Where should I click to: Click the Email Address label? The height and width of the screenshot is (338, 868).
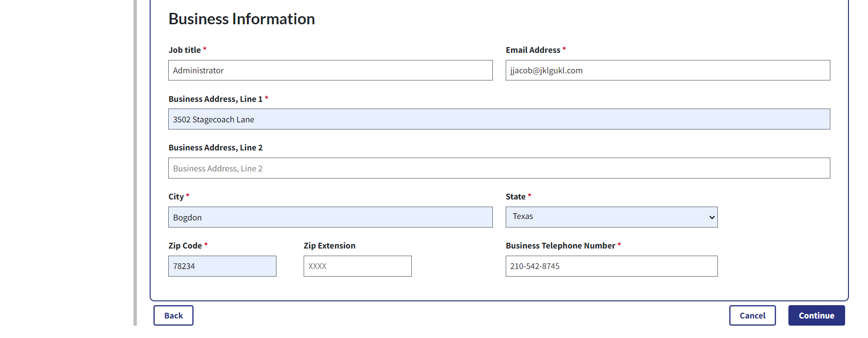click(x=533, y=50)
